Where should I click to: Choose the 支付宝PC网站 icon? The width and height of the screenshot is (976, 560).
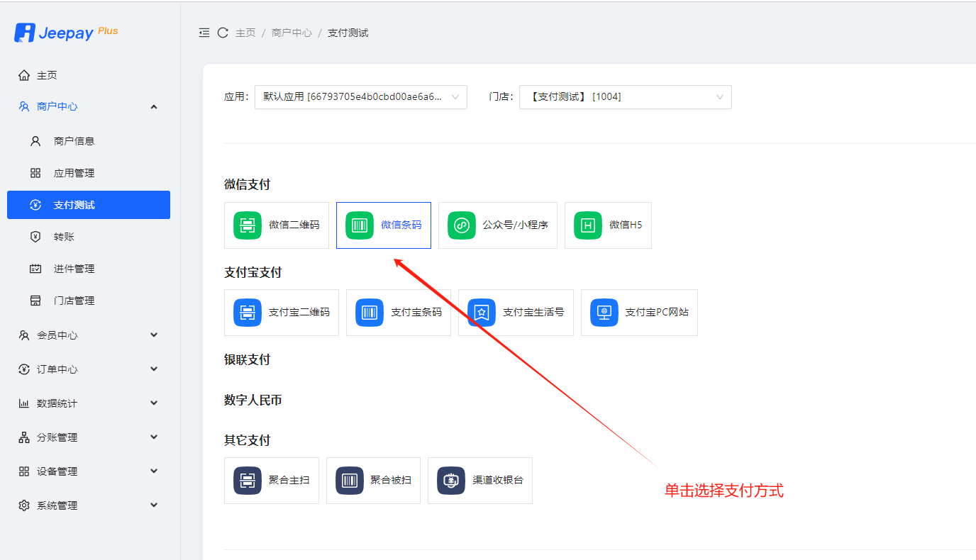(604, 313)
